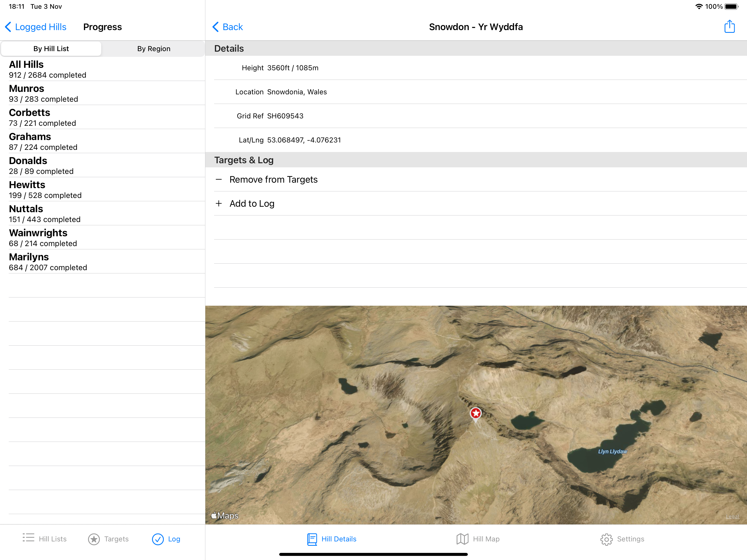
Task: Tap the Llyn Llydaw map label
Action: tap(612, 451)
